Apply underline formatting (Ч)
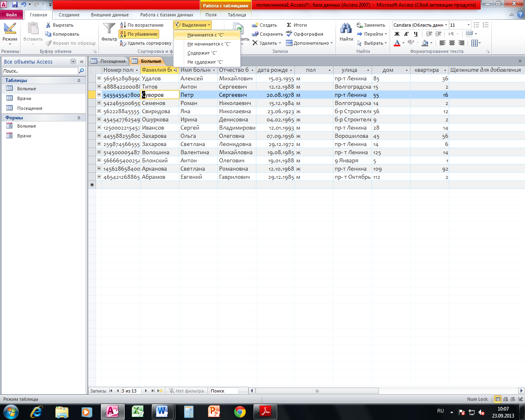The width and height of the screenshot is (525, 420). click(415, 34)
